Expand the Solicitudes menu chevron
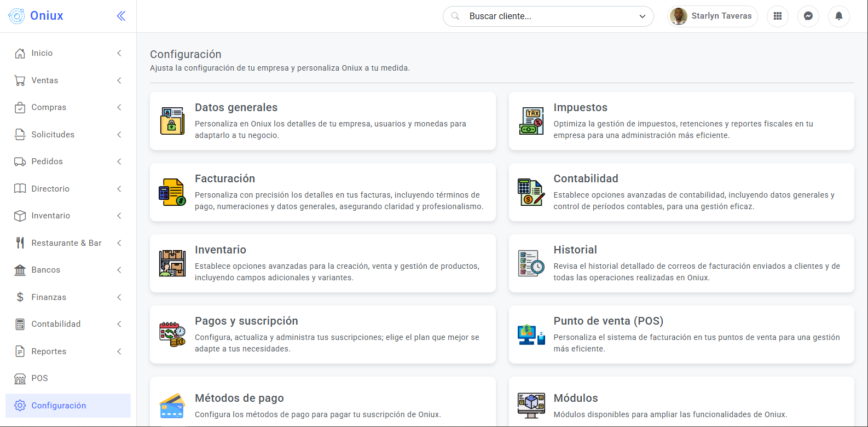 [119, 135]
